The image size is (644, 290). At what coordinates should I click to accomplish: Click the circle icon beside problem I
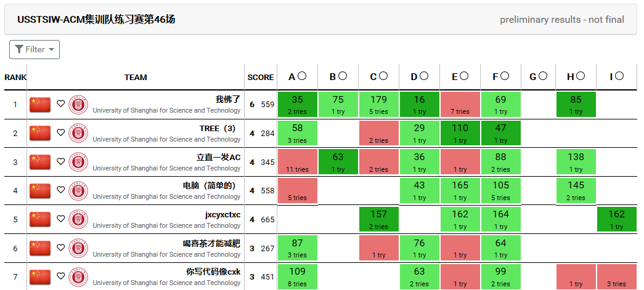(619, 76)
